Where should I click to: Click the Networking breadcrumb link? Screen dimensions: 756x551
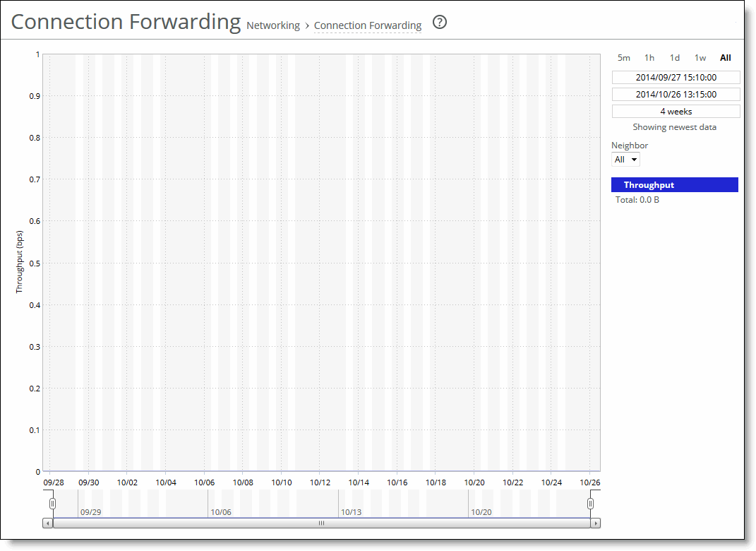273,25
